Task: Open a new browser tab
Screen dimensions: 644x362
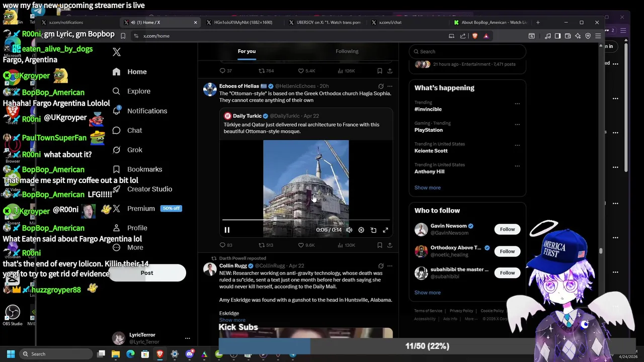Action: coord(538,22)
